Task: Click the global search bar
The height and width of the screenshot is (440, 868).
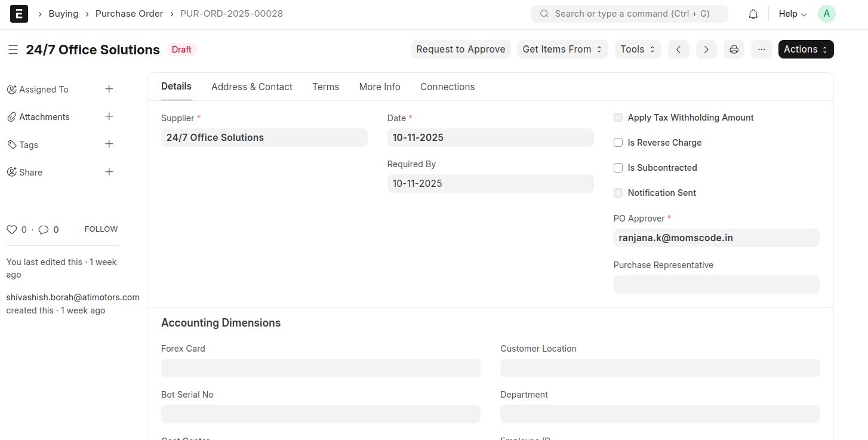Action: coord(629,13)
